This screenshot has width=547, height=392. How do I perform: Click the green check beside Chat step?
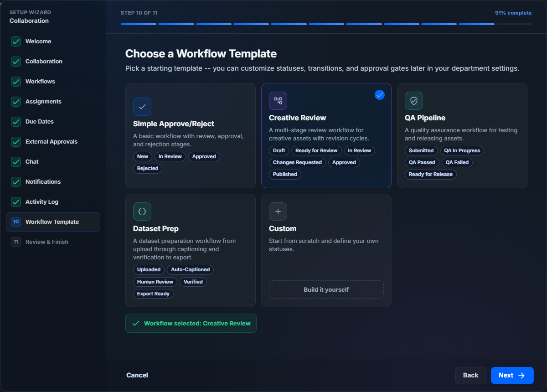[16, 162]
